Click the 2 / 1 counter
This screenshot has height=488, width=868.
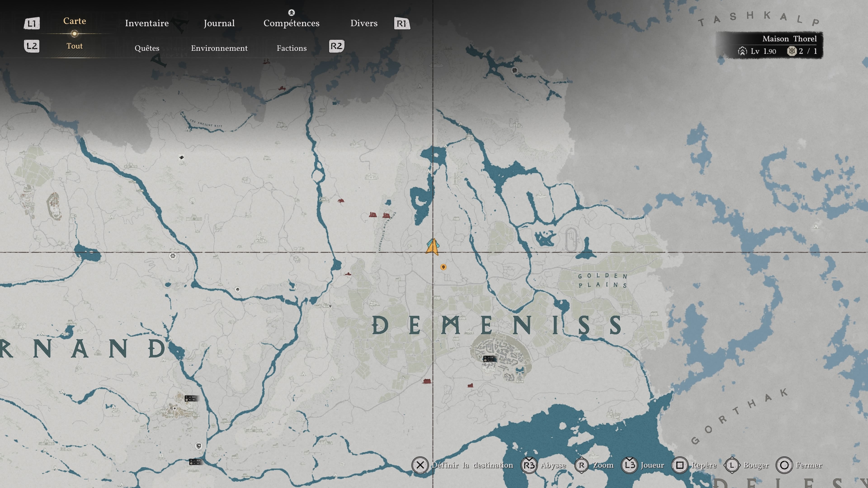[808, 51]
